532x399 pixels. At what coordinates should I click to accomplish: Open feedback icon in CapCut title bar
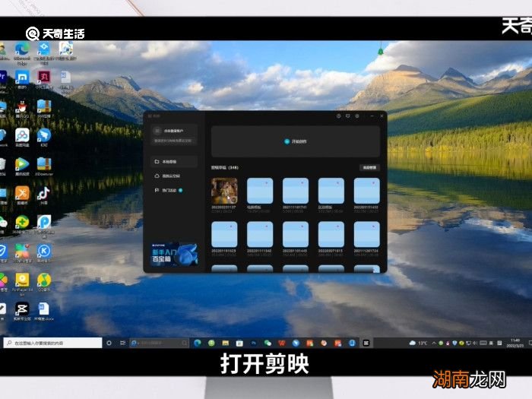tap(348, 116)
